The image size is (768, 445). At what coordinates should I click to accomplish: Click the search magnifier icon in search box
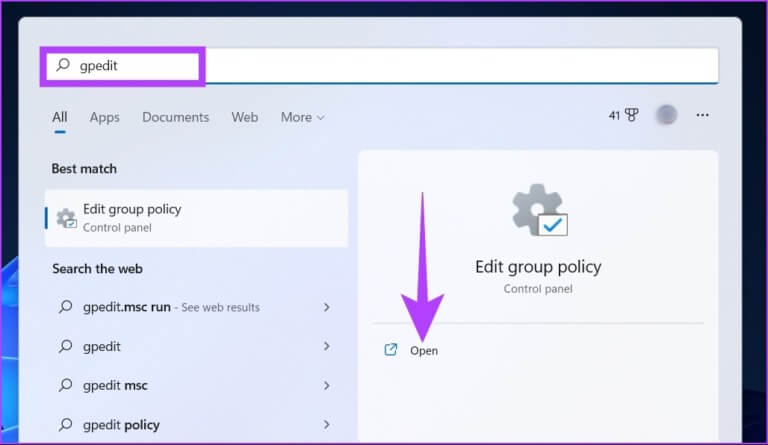[x=63, y=65]
